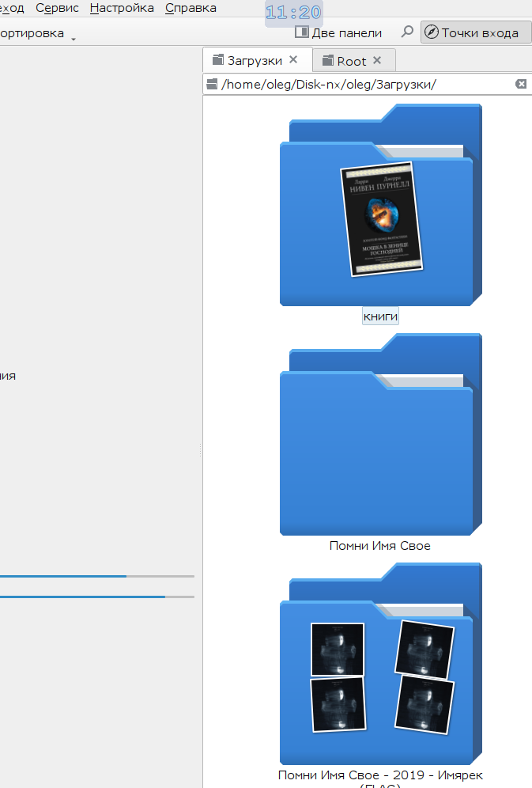Click the folder icon in location bar
The image size is (532, 788).
click(212, 83)
